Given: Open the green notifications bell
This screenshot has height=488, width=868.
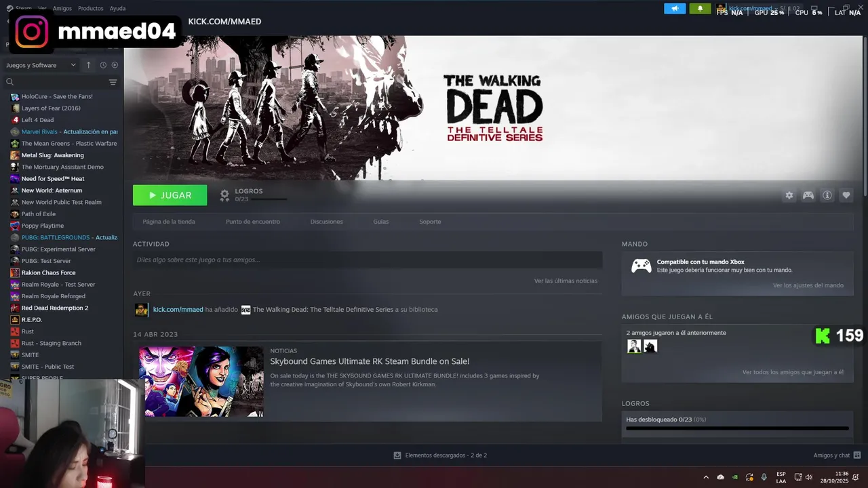Looking at the screenshot, I should click(x=700, y=9).
